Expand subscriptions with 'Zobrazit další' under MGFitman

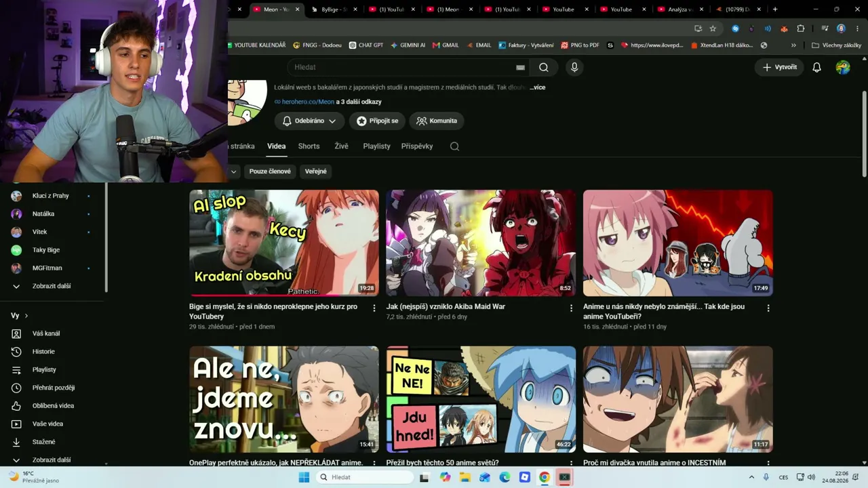coord(53,286)
